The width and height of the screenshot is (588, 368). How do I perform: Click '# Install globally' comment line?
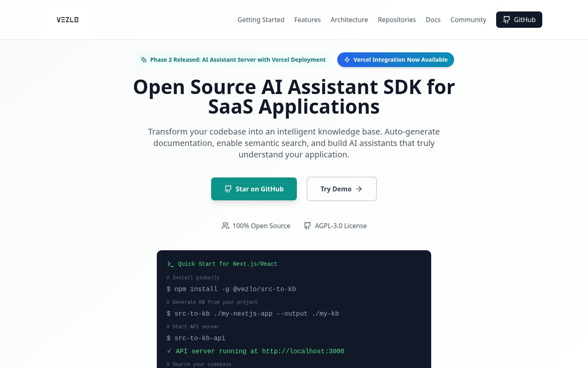193,278
